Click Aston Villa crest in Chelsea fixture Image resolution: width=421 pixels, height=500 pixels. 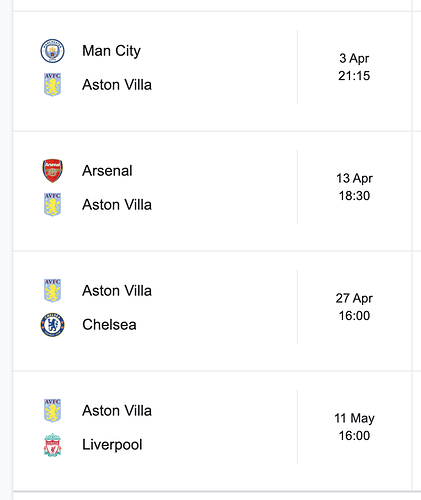[52, 291]
